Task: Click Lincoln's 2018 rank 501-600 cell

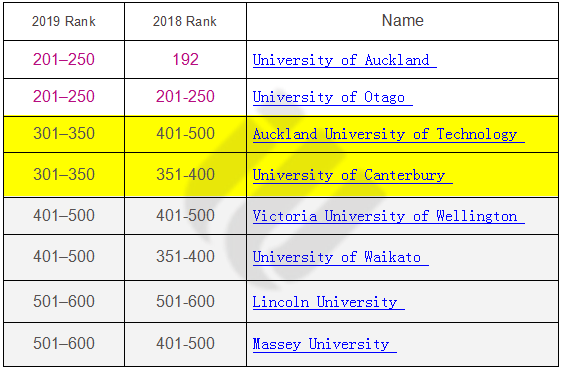Action: click(185, 301)
